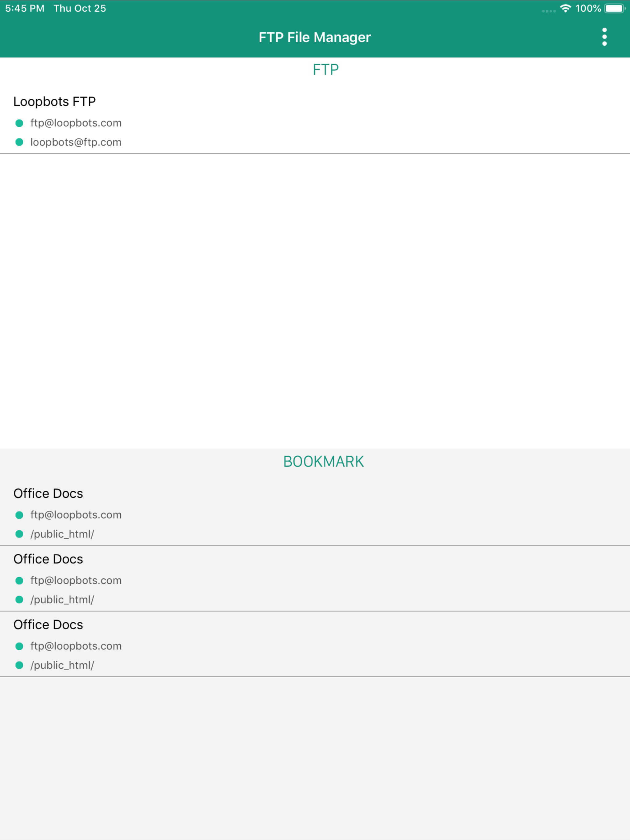Tap the battery indicator icon
The image size is (630, 840).
click(x=614, y=8)
